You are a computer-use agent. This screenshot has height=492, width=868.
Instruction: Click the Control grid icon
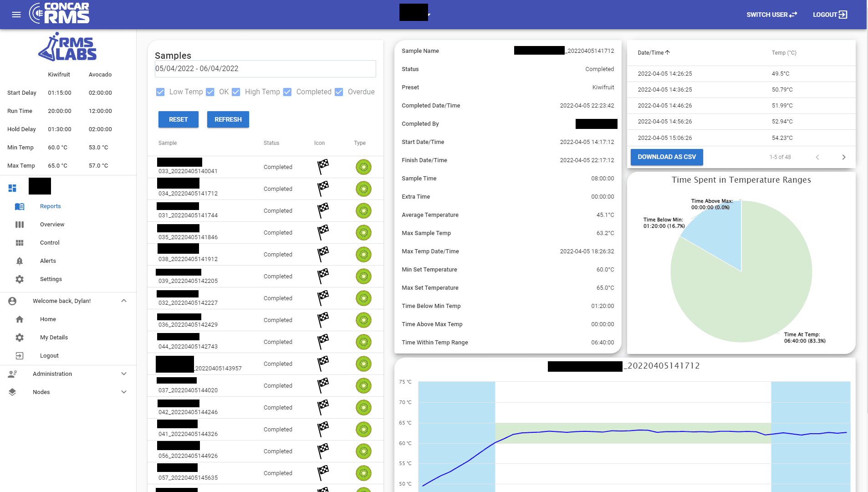[20, 243]
